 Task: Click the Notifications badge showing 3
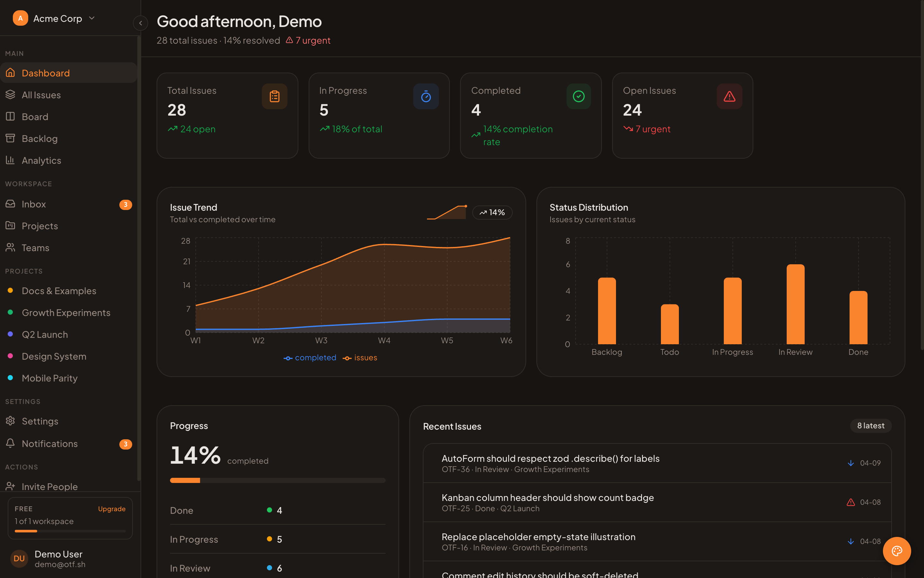tap(126, 444)
